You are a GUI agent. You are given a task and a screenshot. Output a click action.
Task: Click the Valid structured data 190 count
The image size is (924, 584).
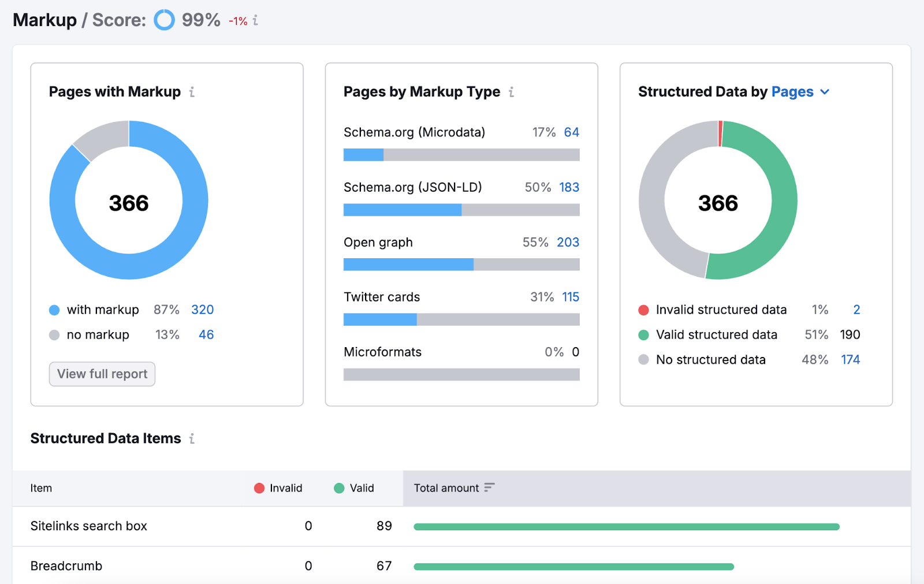tap(850, 334)
